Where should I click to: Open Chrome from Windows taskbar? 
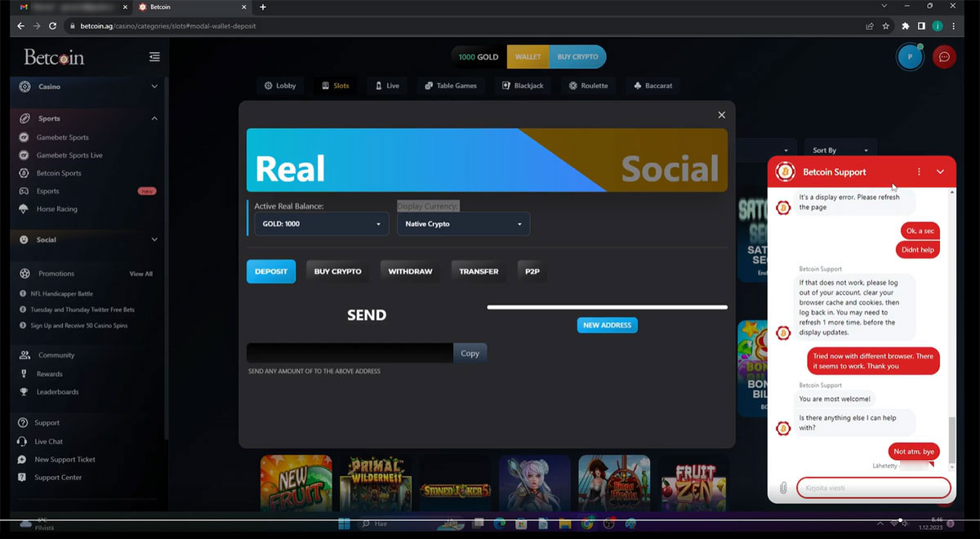pyautogui.click(x=587, y=523)
